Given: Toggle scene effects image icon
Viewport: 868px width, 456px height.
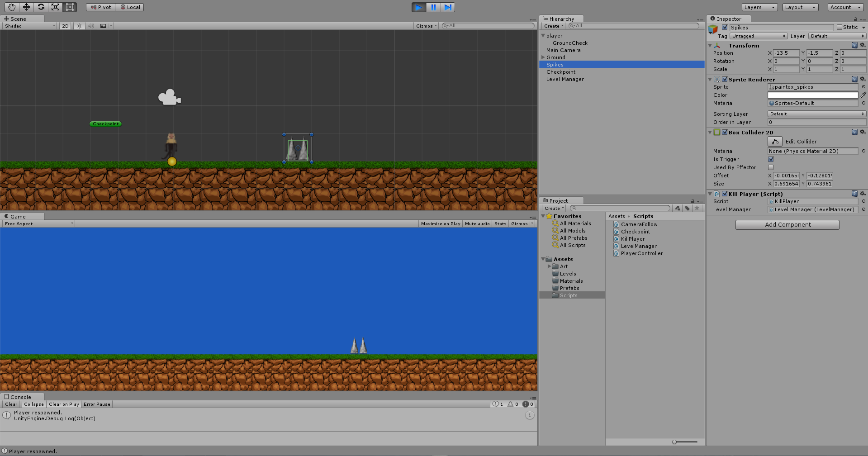Looking at the screenshot, I should point(103,26).
